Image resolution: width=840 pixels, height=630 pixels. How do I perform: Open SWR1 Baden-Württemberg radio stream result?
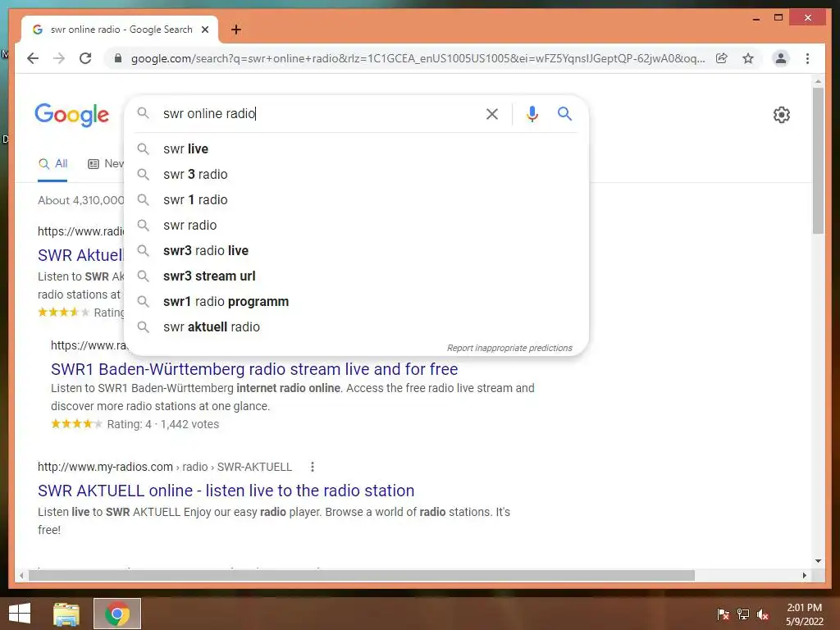254,369
